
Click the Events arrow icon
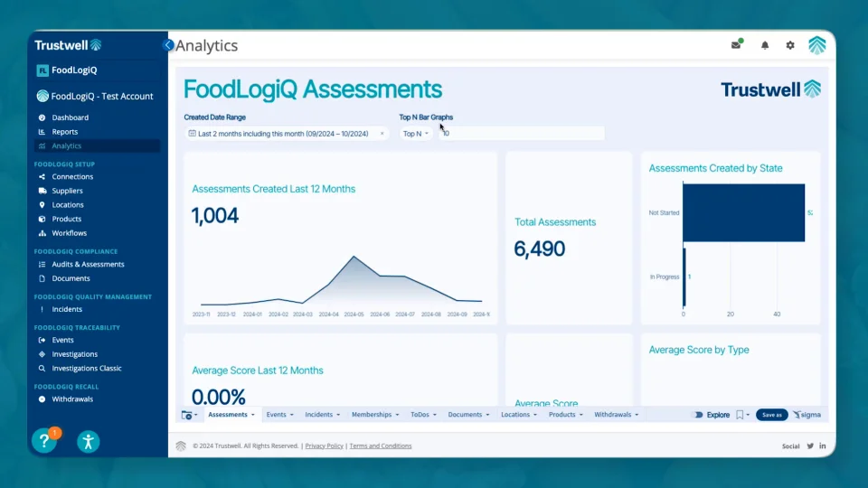42,341
